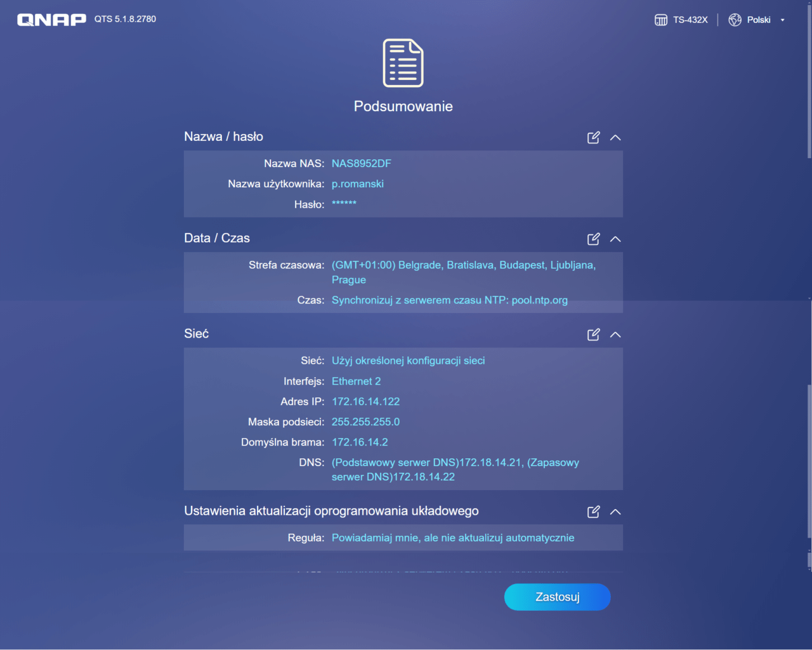The width and height of the screenshot is (812, 650).
Task: Click the Zastosuj button
Action: point(558,597)
